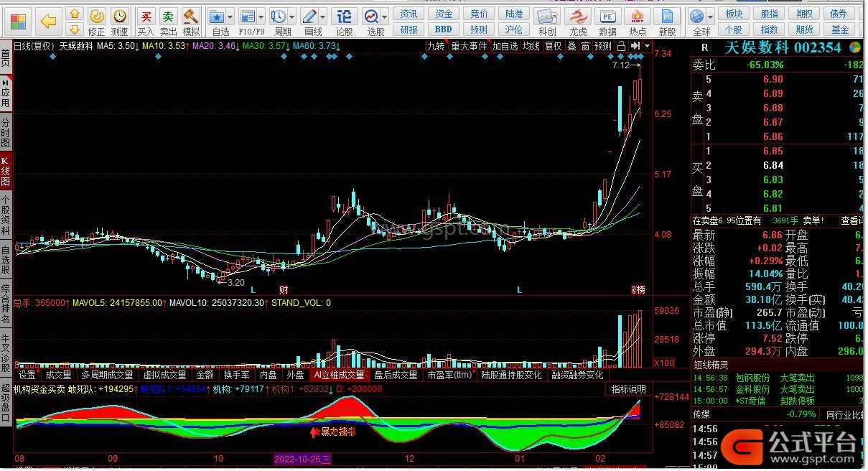Click the 板块 sectors button
The height and width of the screenshot is (471, 868).
click(x=734, y=14)
